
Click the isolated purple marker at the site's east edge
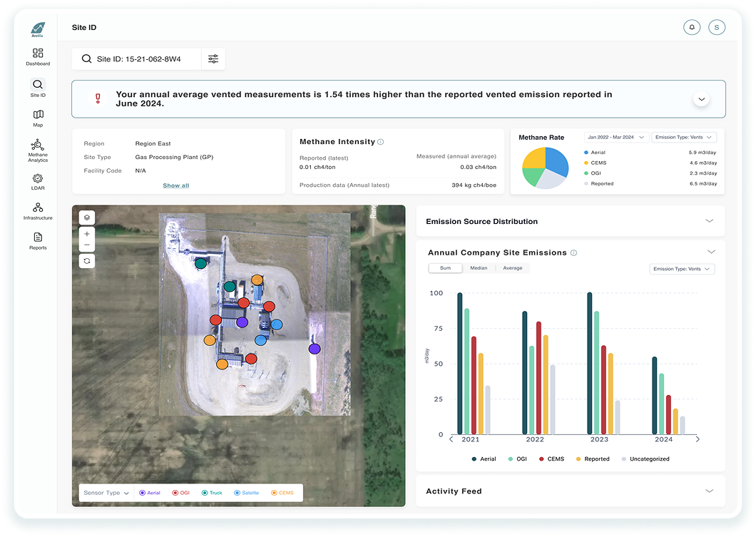tap(315, 349)
